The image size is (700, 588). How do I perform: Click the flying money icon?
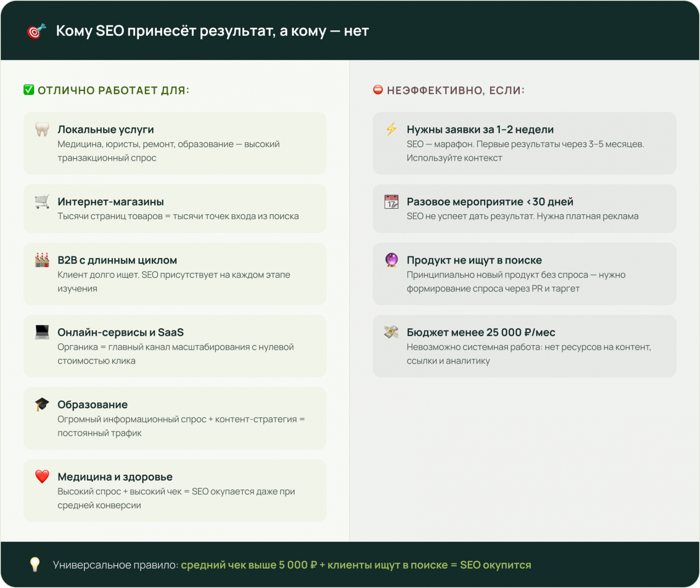[x=391, y=332]
